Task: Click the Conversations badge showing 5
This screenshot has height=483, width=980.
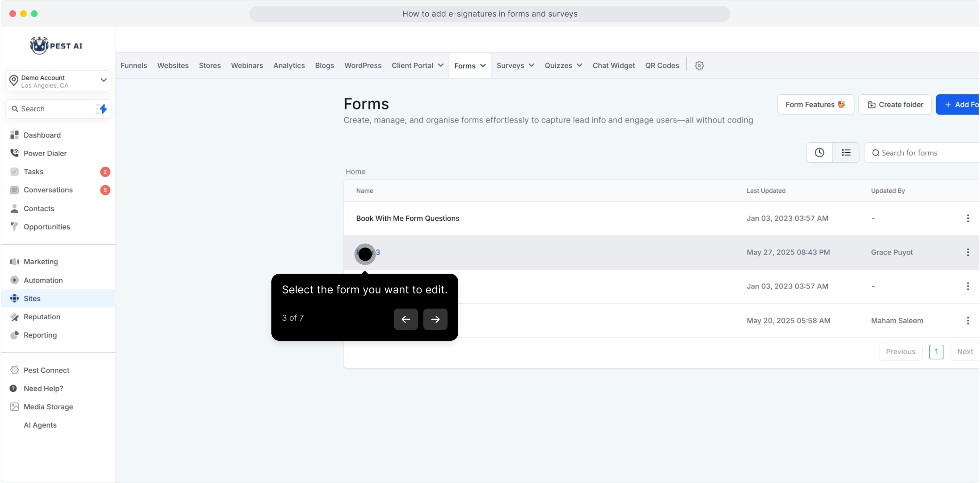Action: [x=105, y=190]
